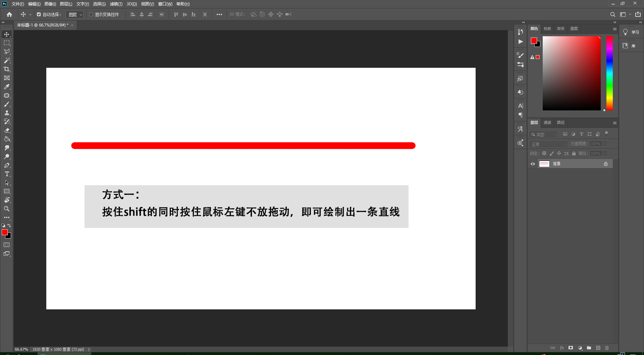This screenshot has width=644, height=355.
Task: Open the 窗口(W) menu
Action: coord(165,4)
